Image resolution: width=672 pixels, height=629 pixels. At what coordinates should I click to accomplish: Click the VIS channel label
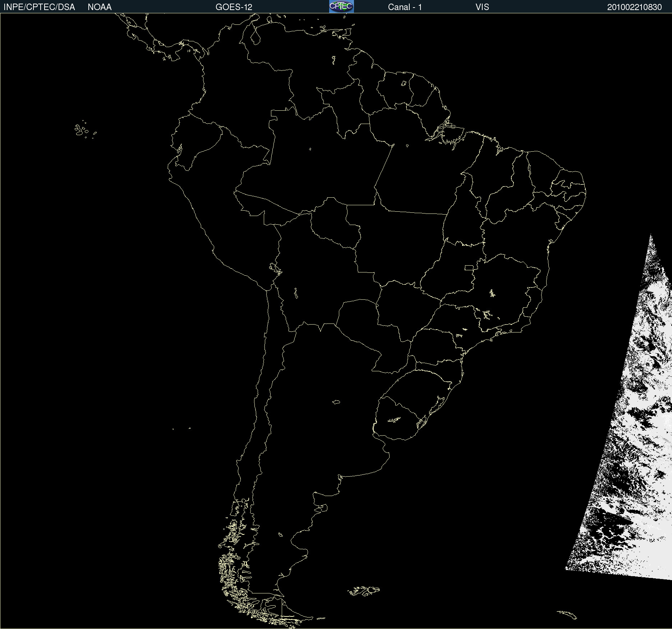[x=482, y=7]
